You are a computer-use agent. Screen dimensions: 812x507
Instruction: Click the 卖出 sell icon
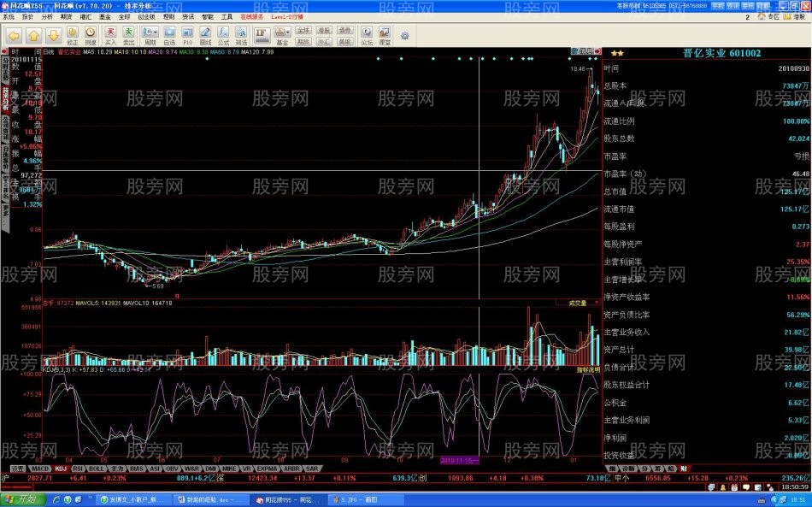point(128,36)
